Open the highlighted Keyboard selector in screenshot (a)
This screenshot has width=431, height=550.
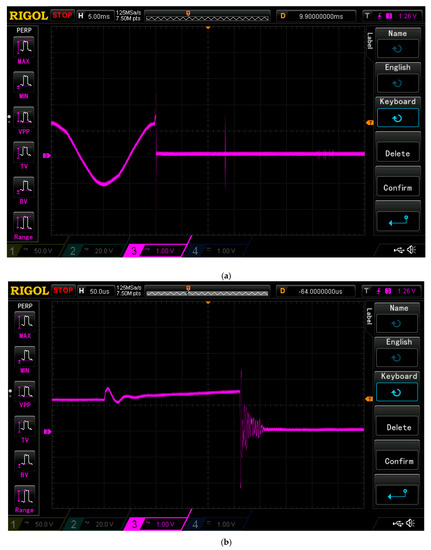pyautogui.click(x=398, y=112)
